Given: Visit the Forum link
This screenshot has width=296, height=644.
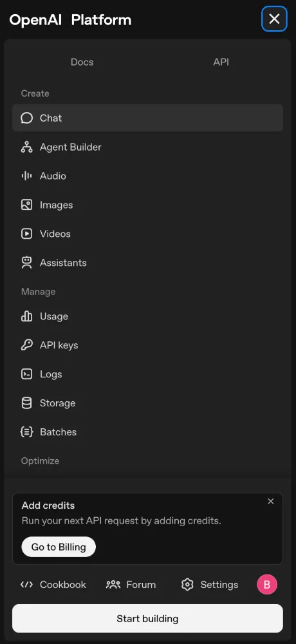Looking at the screenshot, I should (x=131, y=585).
